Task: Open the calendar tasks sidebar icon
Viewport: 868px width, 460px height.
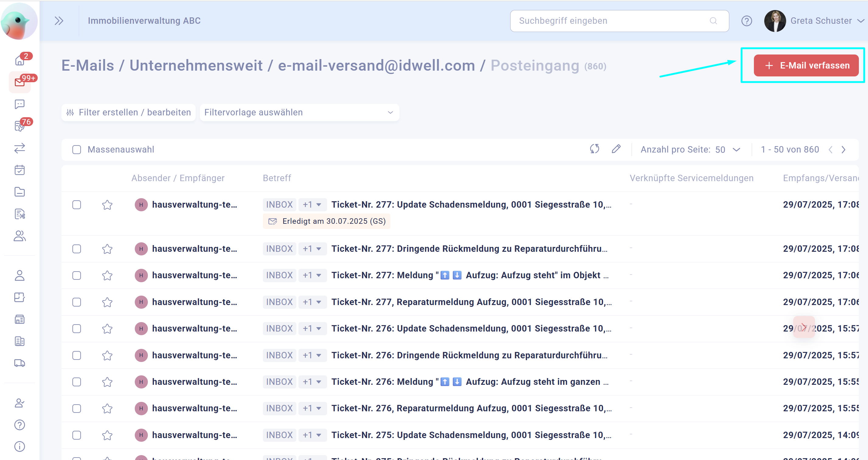Action: [x=19, y=170]
